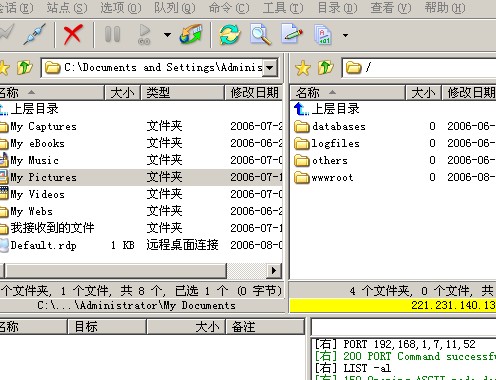Screen dimensions: 496x380
Task: Click the globe transfer icon in toolbar
Action: [x=191, y=34]
